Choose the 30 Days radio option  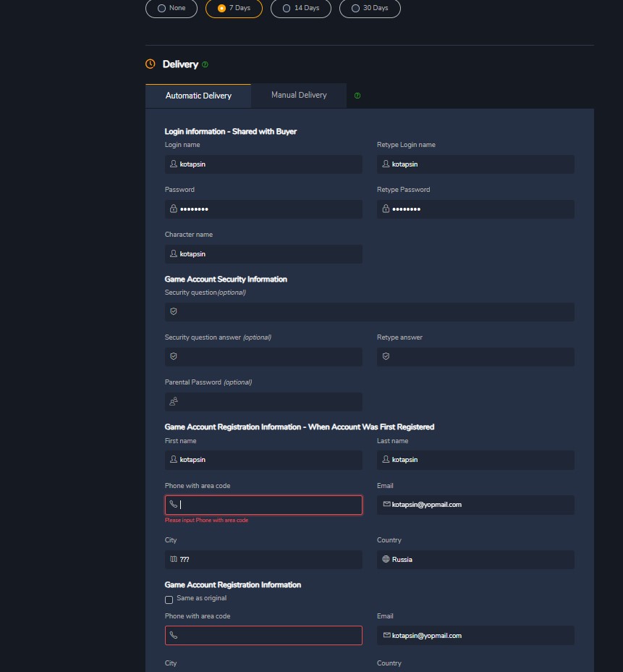pyautogui.click(x=355, y=8)
